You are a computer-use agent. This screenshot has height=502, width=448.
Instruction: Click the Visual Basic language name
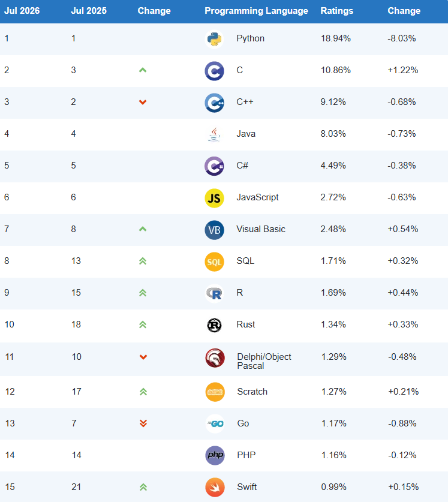pyautogui.click(x=261, y=229)
